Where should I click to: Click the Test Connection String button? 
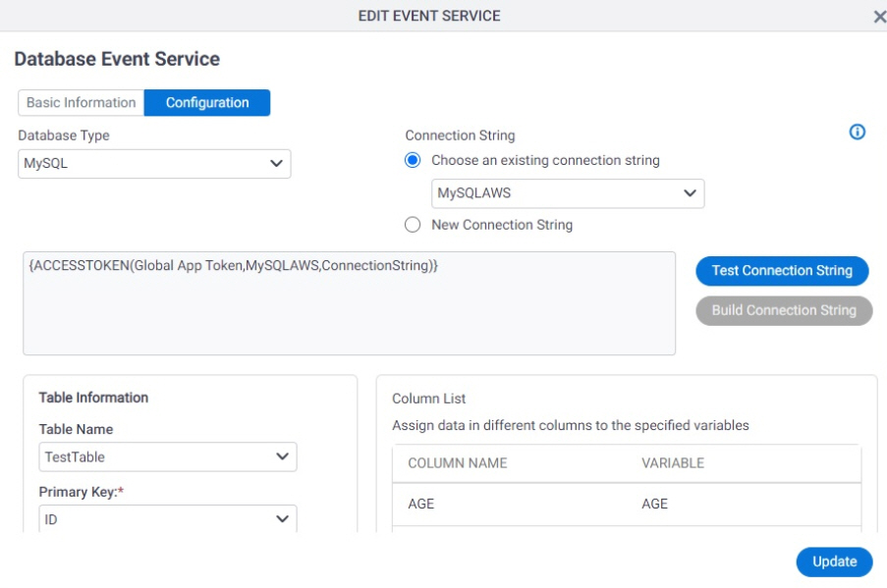[782, 271]
